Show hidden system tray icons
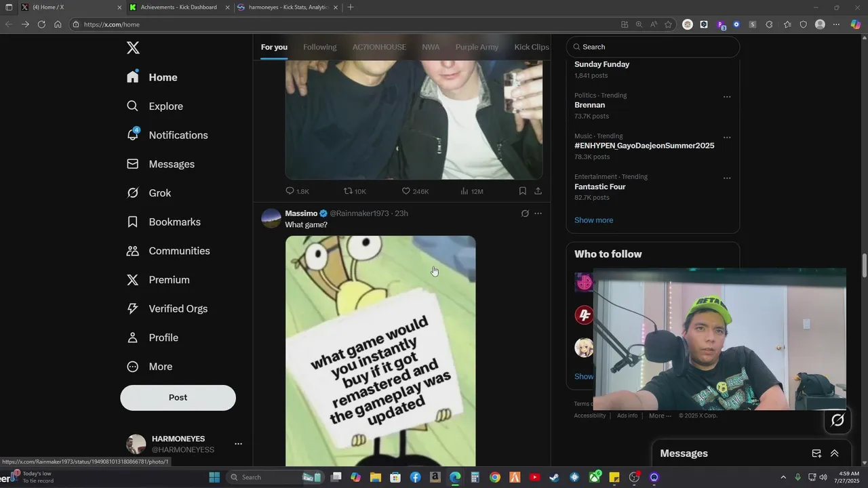Viewport: 868px width, 488px height. [783, 477]
